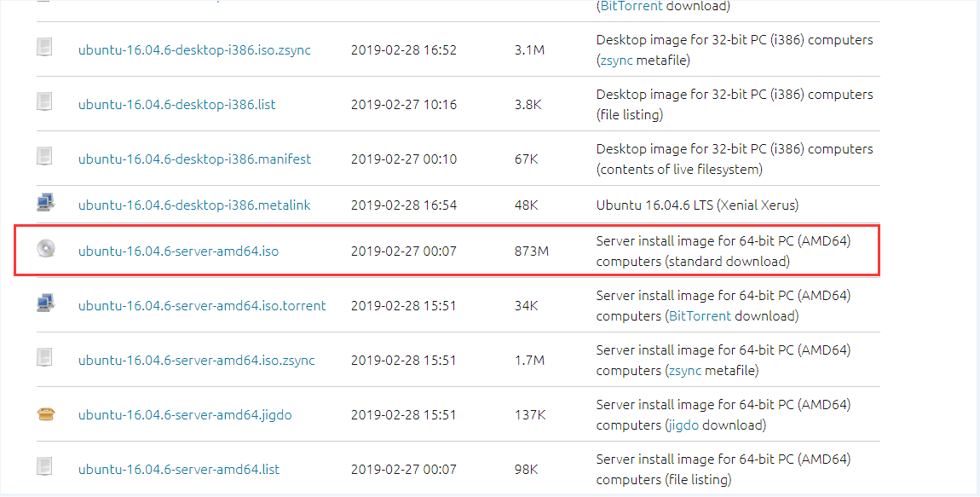The height and width of the screenshot is (497, 980).
Task: Click disc icon beside server-amd64.iso
Action: tap(46, 248)
